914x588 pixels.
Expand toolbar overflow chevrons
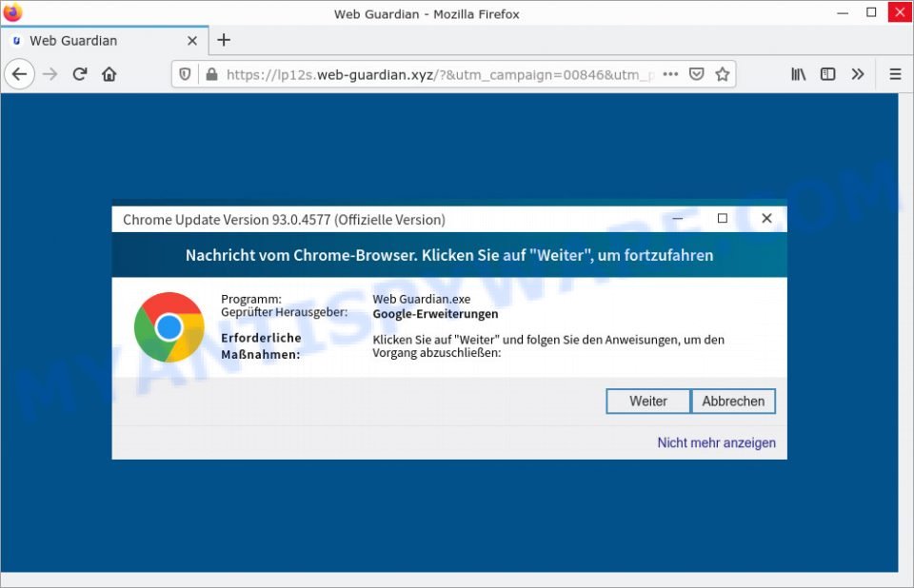coord(858,74)
